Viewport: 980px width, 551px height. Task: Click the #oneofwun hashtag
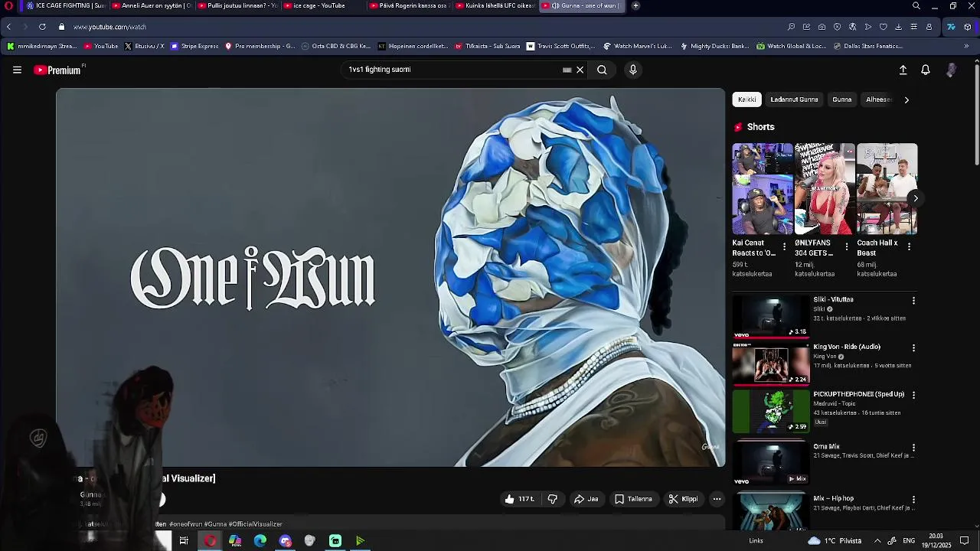[x=186, y=524]
